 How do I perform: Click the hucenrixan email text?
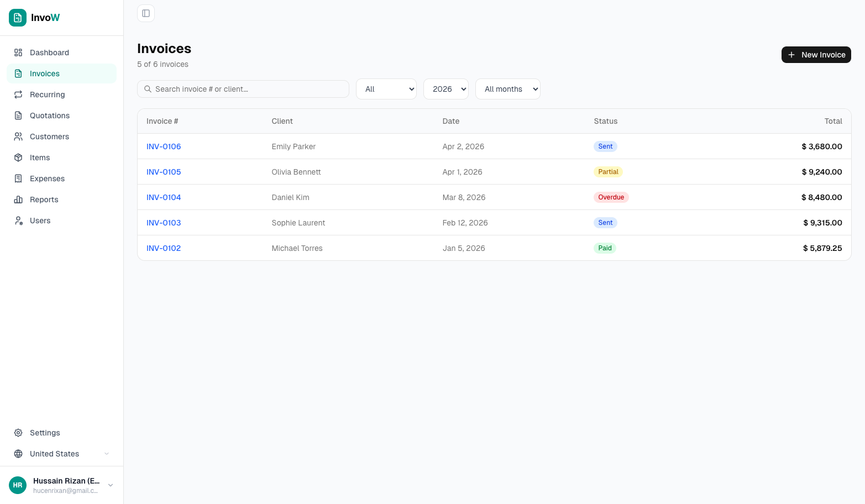(65, 491)
